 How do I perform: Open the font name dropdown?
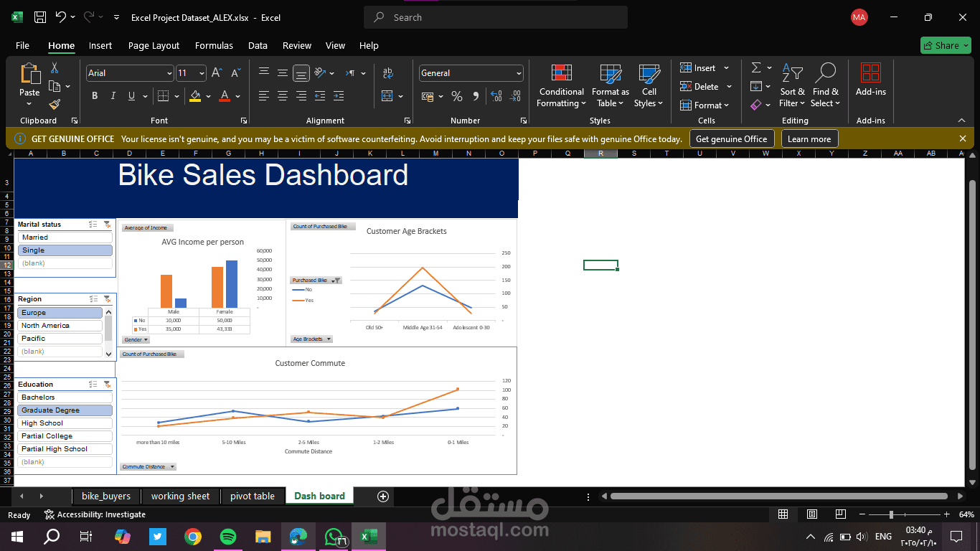click(x=169, y=73)
